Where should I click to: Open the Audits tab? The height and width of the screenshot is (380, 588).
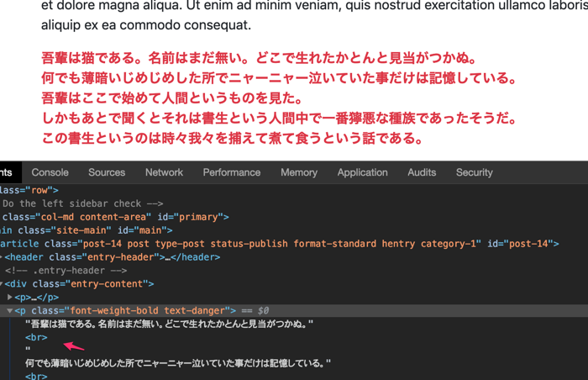(x=422, y=172)
